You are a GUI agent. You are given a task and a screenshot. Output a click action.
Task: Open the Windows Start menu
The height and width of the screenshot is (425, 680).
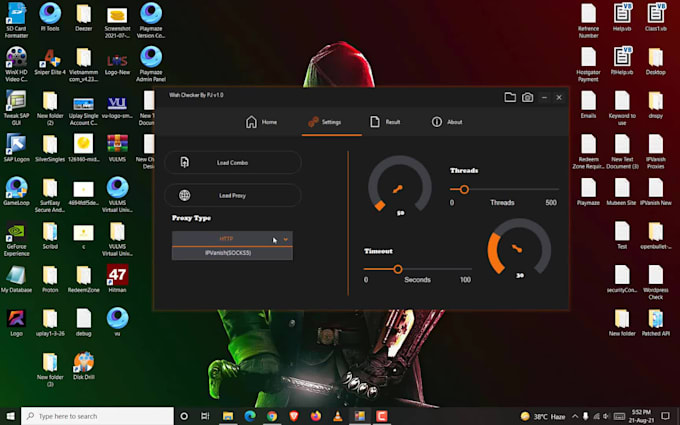(x=10, y=416)
